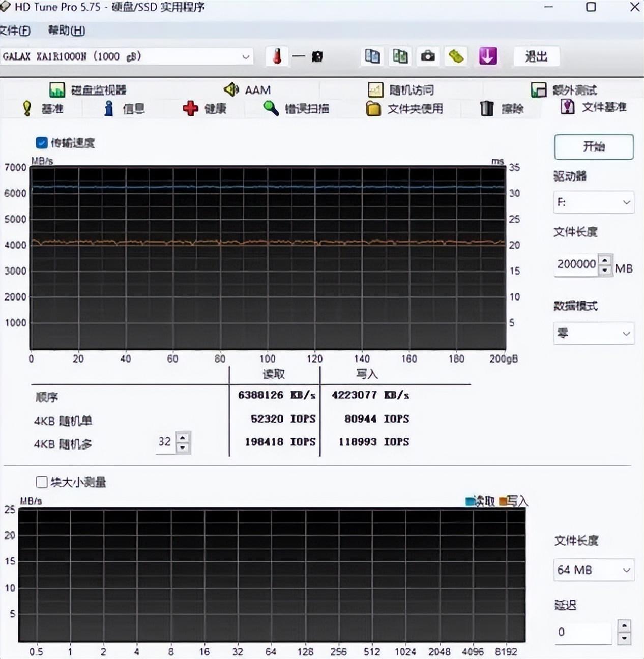Image resolution: width=644 pixels, height=659 pixels.
Task: Increase the 延迟 delay value
Action: coord(624,626)
